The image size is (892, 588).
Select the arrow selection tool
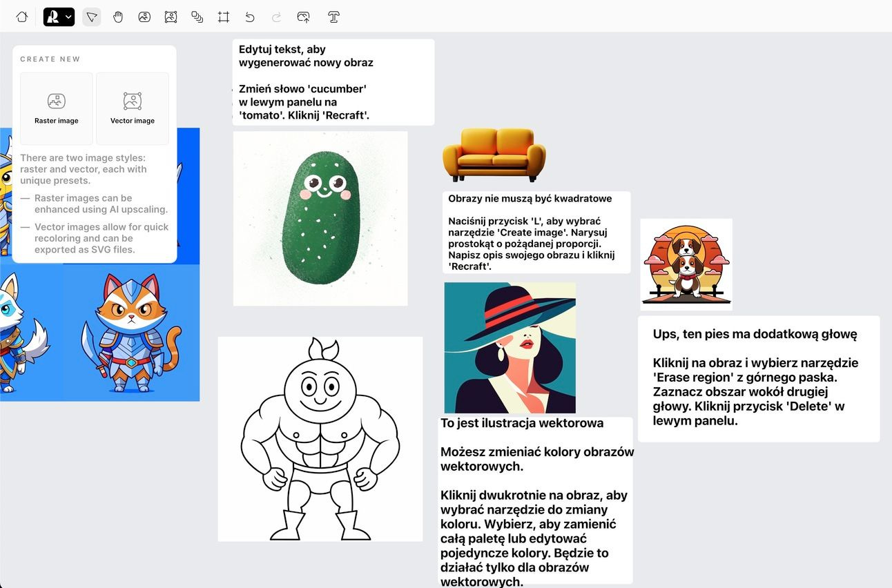92,17
